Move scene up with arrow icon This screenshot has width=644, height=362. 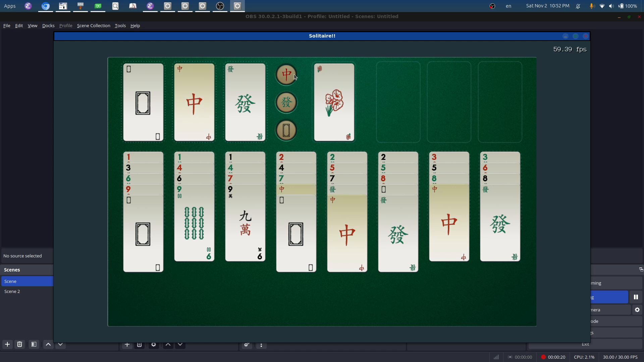point(48,344)
